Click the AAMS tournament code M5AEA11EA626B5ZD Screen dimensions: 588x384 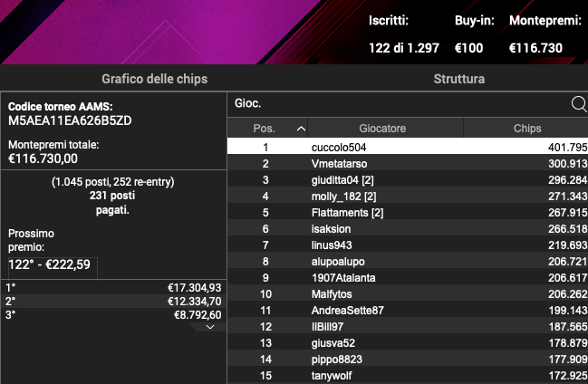(71, 120)
